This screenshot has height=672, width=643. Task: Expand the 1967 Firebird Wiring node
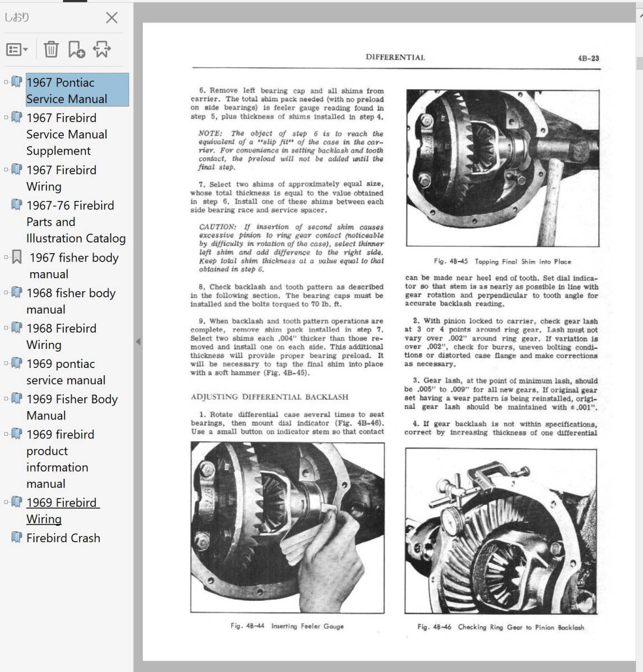coord(6,169)
